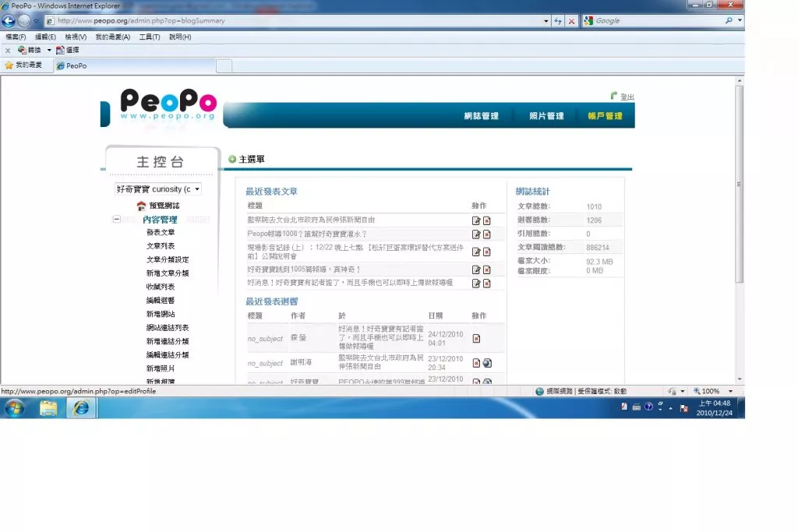Open the 檢視(V) menu
Image resolution: width=798 pixels, height=532 pixels.
click(x=76, y=37)
